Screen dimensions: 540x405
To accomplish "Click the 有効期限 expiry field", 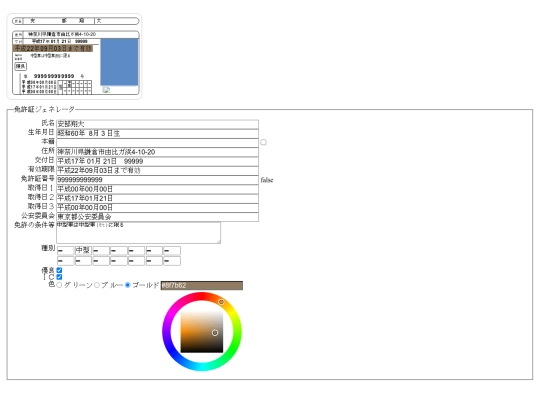I will point(157,170).
